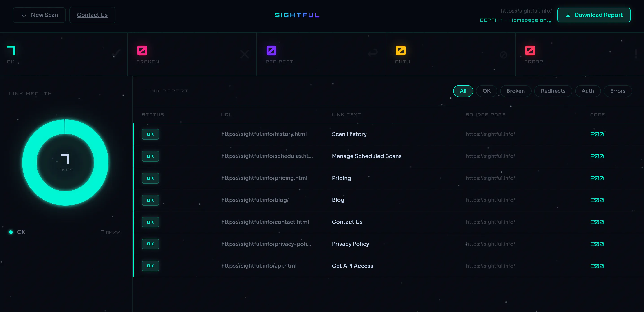Click the source page in Scan History row
644x312 pixels.
490,134
